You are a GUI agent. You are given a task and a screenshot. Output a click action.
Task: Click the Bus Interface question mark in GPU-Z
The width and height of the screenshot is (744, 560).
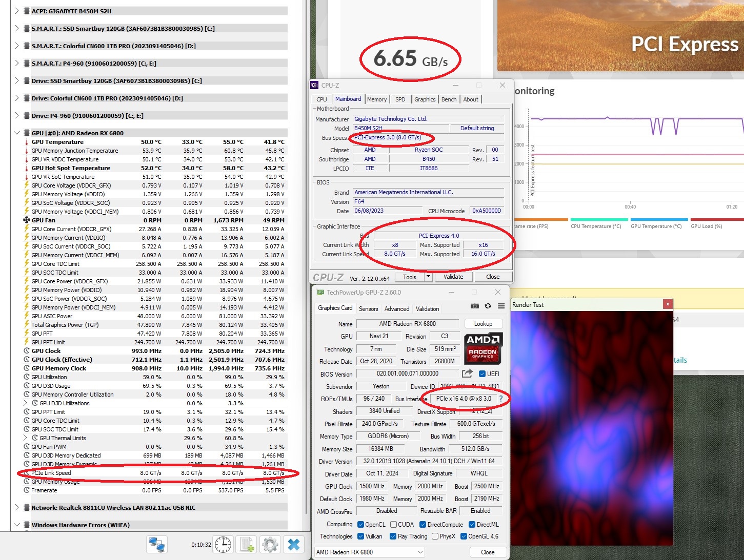(x=501, y=399)
